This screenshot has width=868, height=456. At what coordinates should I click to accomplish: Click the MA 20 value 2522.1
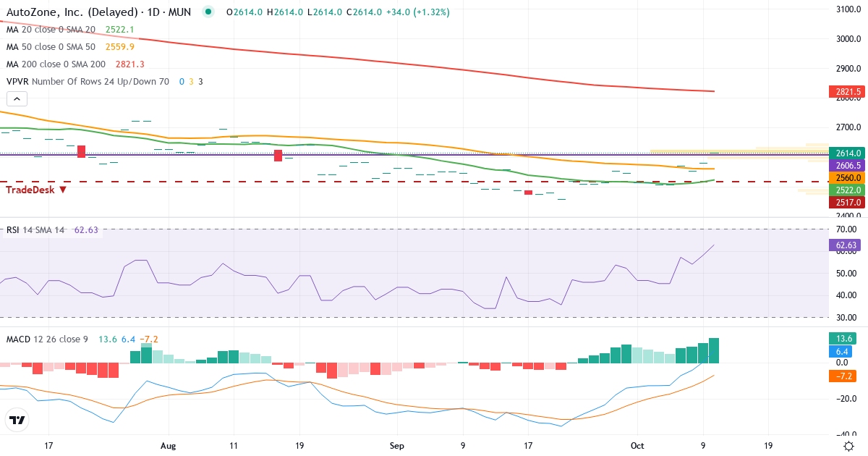tap(120, 30)
